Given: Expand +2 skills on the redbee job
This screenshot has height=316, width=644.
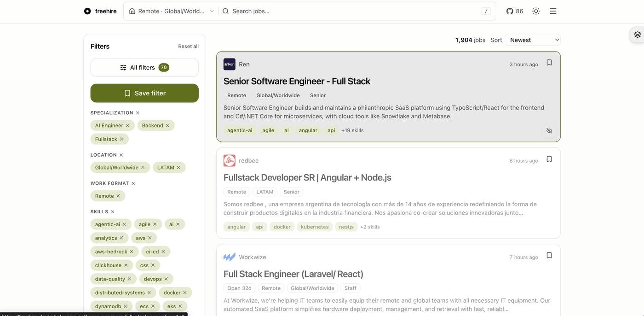Looking at the screenshot, I should (x=370, y=227).
